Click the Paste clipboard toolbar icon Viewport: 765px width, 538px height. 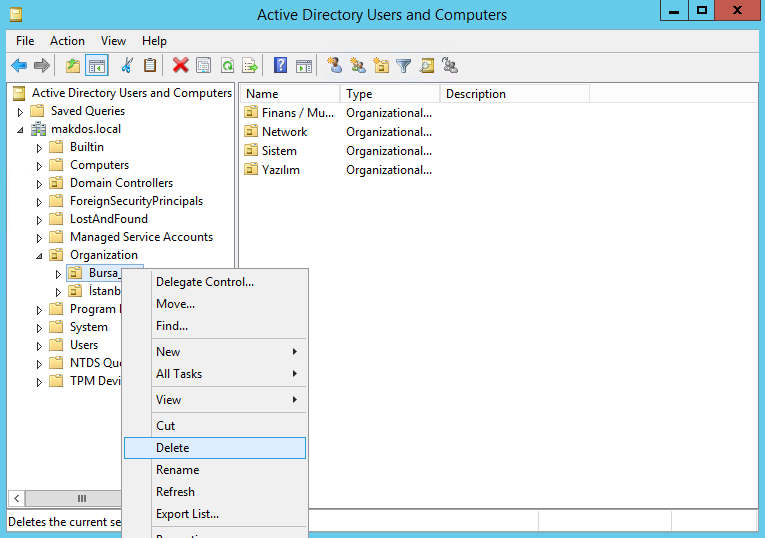pyautogui.click(x=150, y=65)
